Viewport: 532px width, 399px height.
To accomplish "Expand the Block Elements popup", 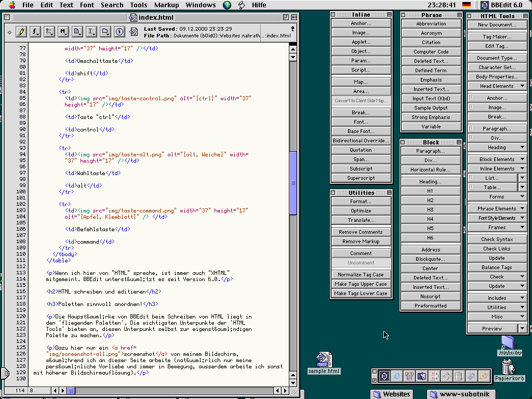I will [x=497, y=159].
